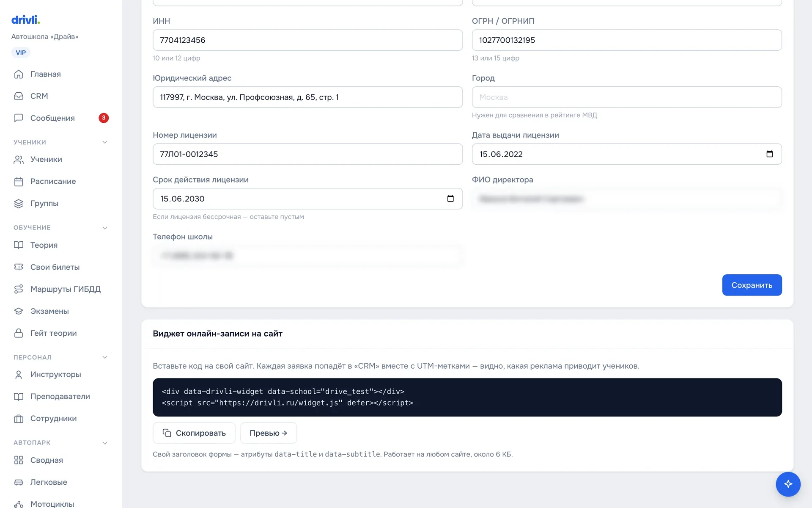Copy the widget code with Скопировать

[194, 433]
